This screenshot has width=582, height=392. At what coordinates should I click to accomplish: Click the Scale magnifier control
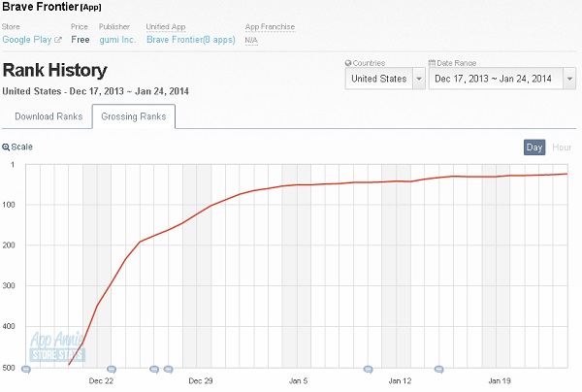(17, 147)
